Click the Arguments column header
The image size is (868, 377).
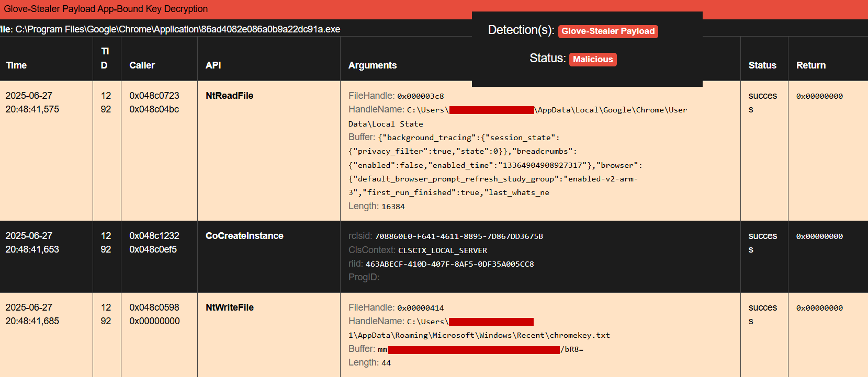[373, 65]
